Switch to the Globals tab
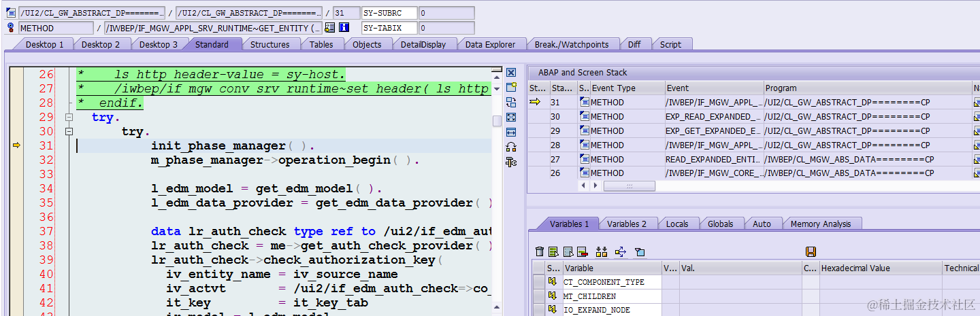Screen dimensions: 980x316 coord(720,224)
